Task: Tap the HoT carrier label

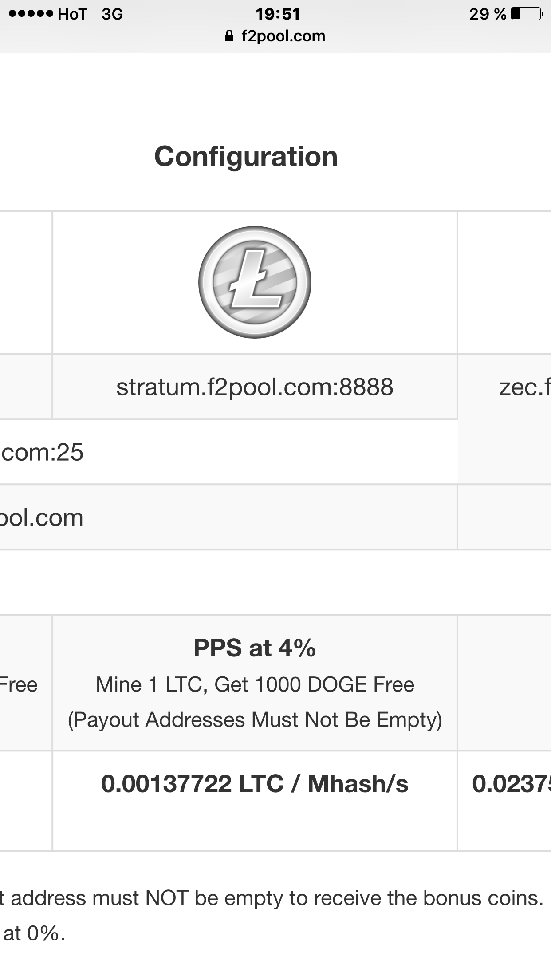Action: [x=72, y=14]
